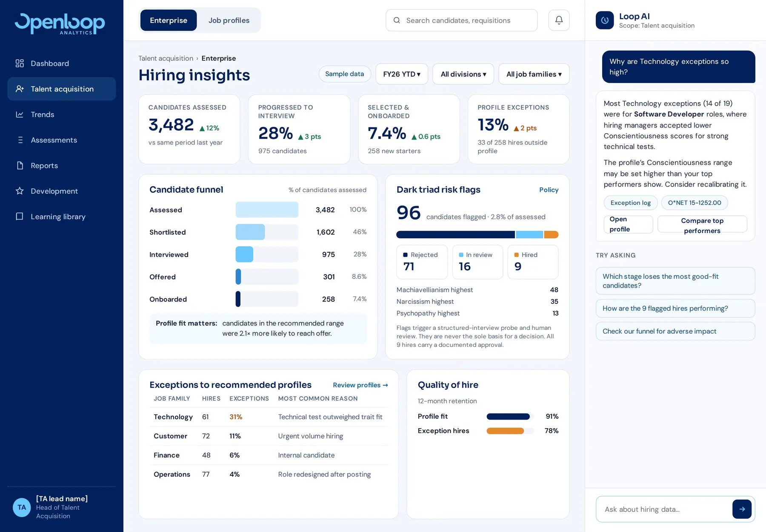Ask how the 9 flagged hires perform
The image size is (766, 532).
click(x=675, y=309)
